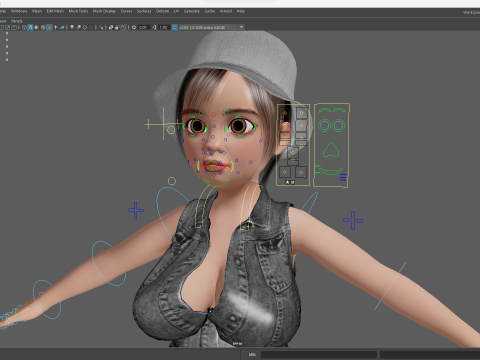Image resolution: width=480 pixels, height=360 pixels.
Task: Toggle Multisample Anti-aliasing icon
Action: point(85,27)
